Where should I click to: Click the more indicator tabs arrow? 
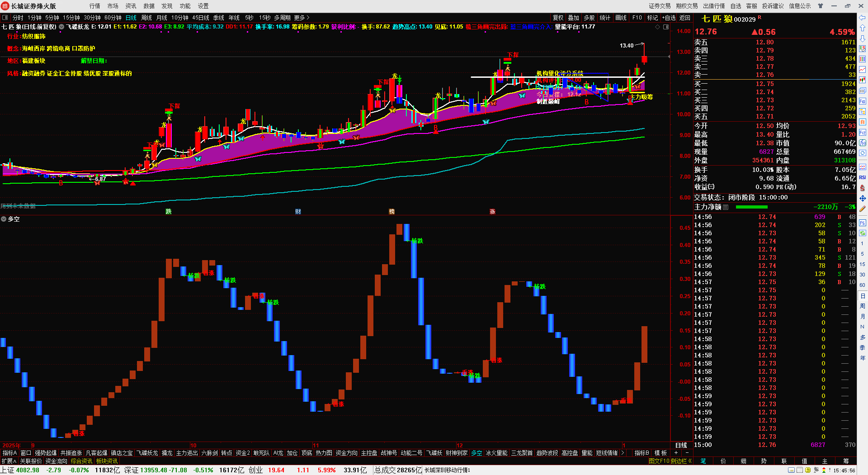pyautogui.click(x=623, y=453)
